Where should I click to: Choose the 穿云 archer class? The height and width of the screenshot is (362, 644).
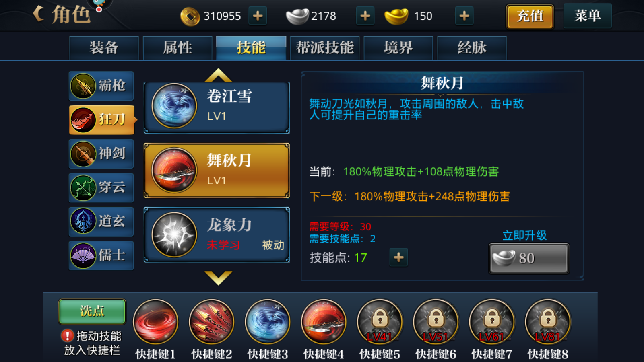click(101, 187)
